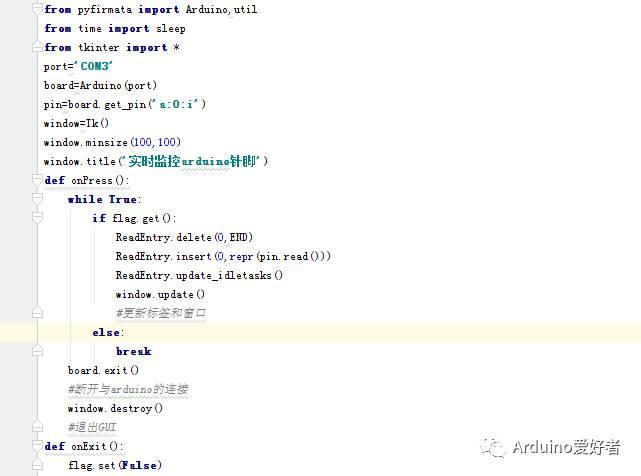Screen dimensions: 641x476
Task: Click the 'window=Tk()' line
Action: 76,123
